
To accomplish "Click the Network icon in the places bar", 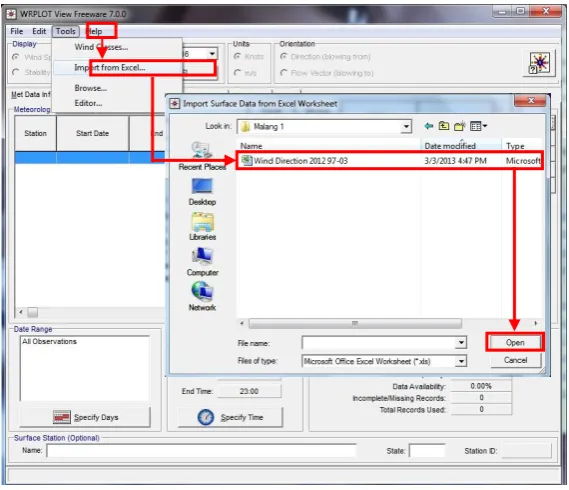I will (x=202, y=297).
